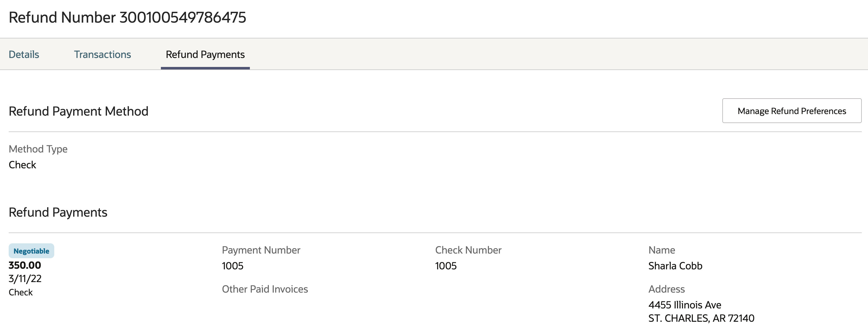868x336 pixels.
Task: Click the Other Paid Invoices label
Action: 265,289
